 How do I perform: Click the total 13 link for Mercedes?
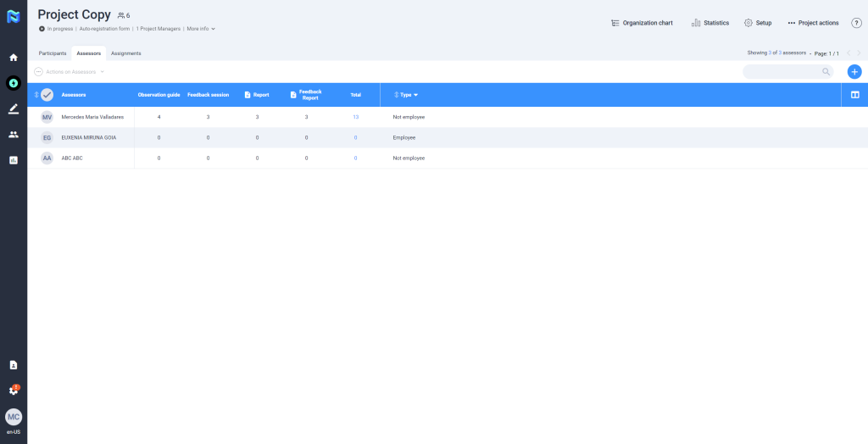[355, 117]
